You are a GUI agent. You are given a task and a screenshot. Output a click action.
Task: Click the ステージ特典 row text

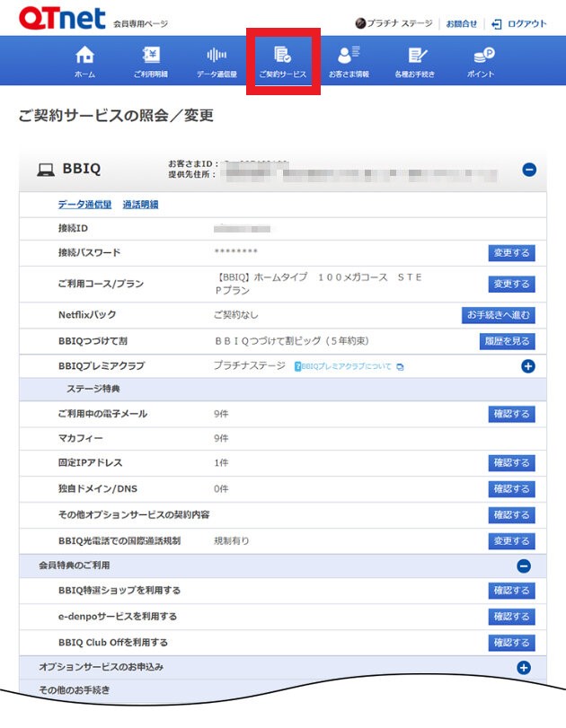click(x=93, y=389)
